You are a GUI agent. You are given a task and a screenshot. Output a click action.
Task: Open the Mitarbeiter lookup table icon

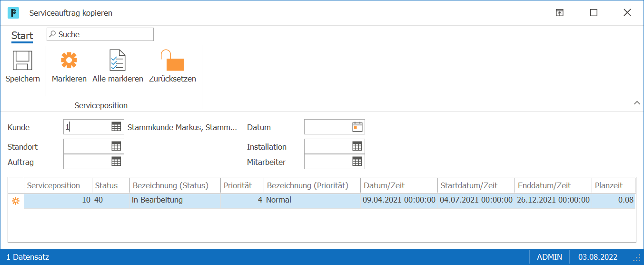(x=357, y=162)
